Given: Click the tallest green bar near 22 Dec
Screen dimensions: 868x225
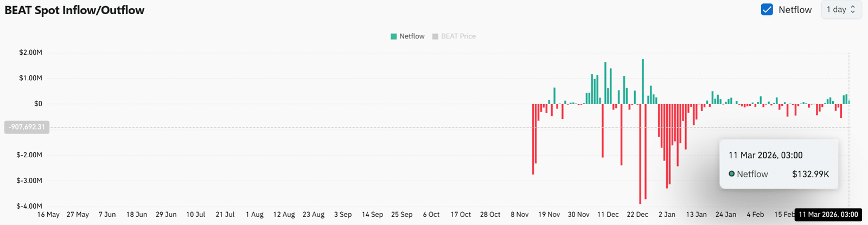Looking at the screenshot, I should tap(643, 81).
